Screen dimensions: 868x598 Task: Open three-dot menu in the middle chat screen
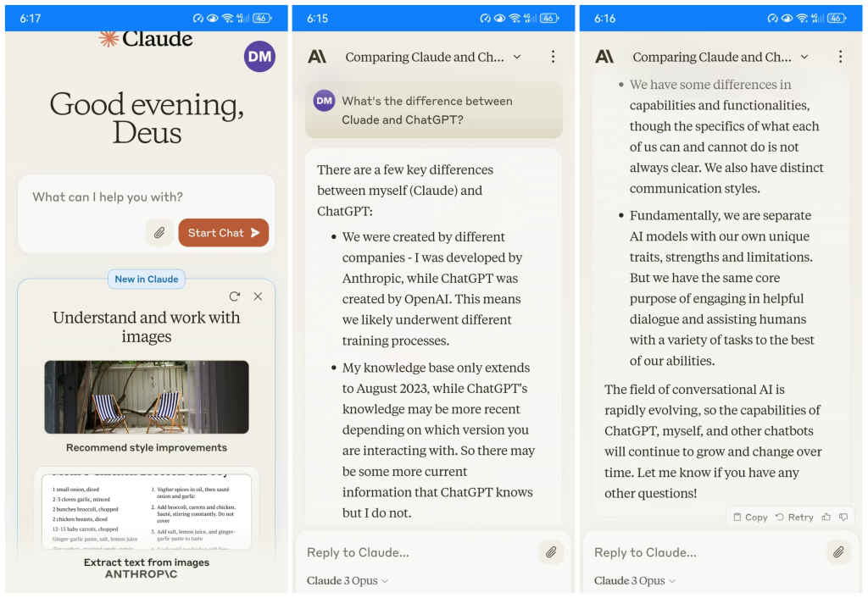[x=553, y=57]
